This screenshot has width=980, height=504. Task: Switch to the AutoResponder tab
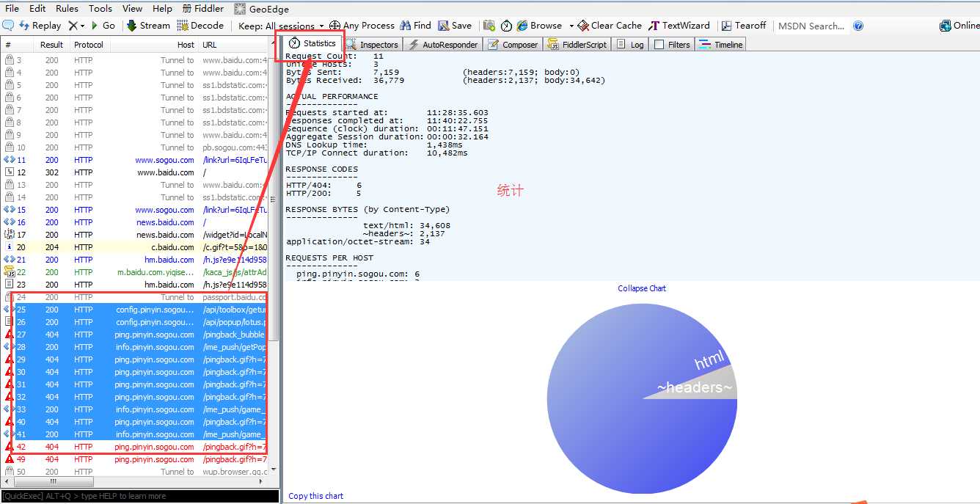coord(443,45)
